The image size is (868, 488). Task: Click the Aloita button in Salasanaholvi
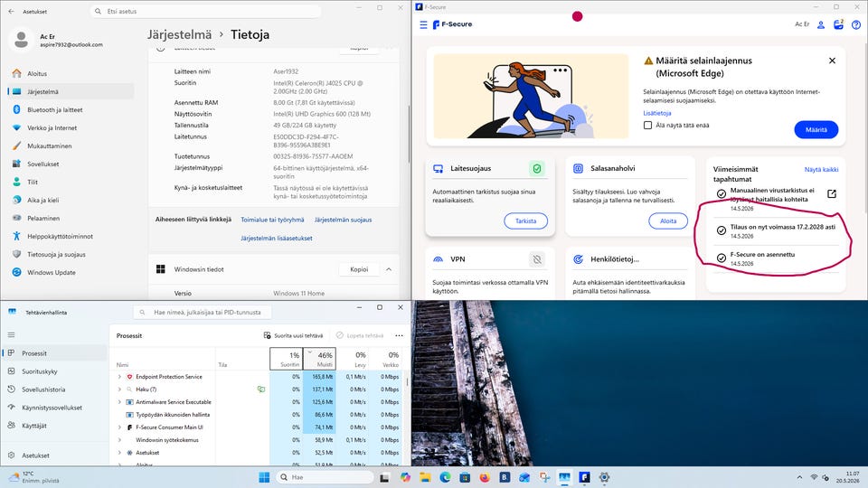pyautogui.click(x=668, y=221)
